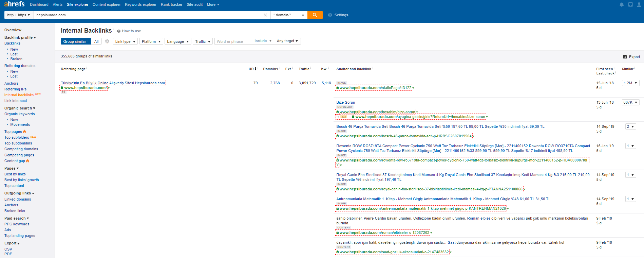
Task: Open the How to use help icon
Action: pyautogui.click(x=119, y=31)
